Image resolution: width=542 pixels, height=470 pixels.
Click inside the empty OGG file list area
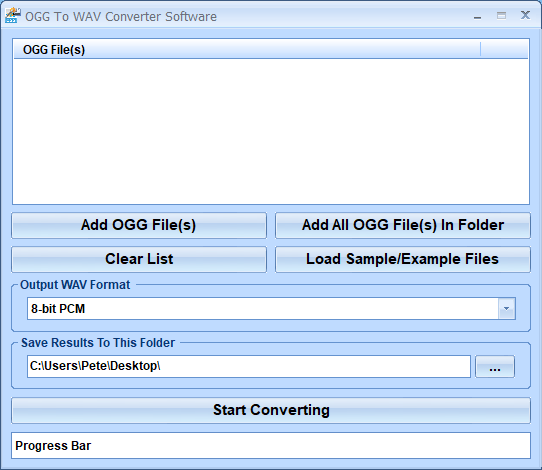(x=271, y=131)
